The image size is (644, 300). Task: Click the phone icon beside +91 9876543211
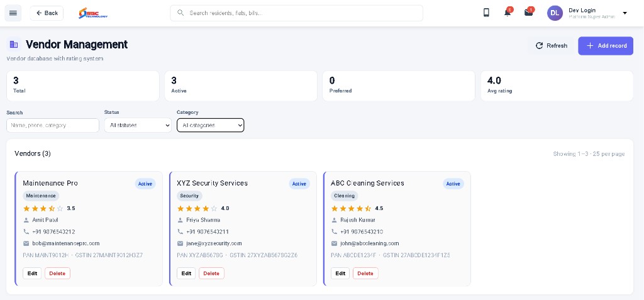coord(180,232)
